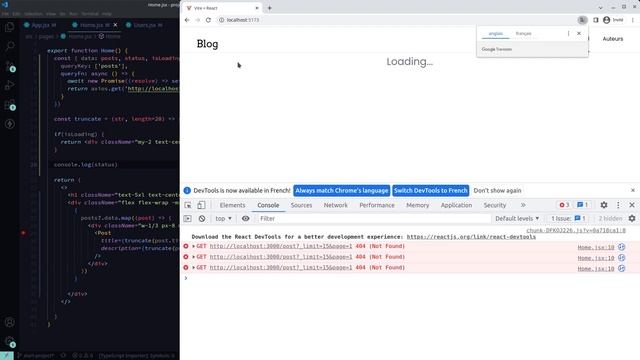Screen dimensions: 640x360
Task: Switch to the Elements tab
Action: tap(232, 205)
